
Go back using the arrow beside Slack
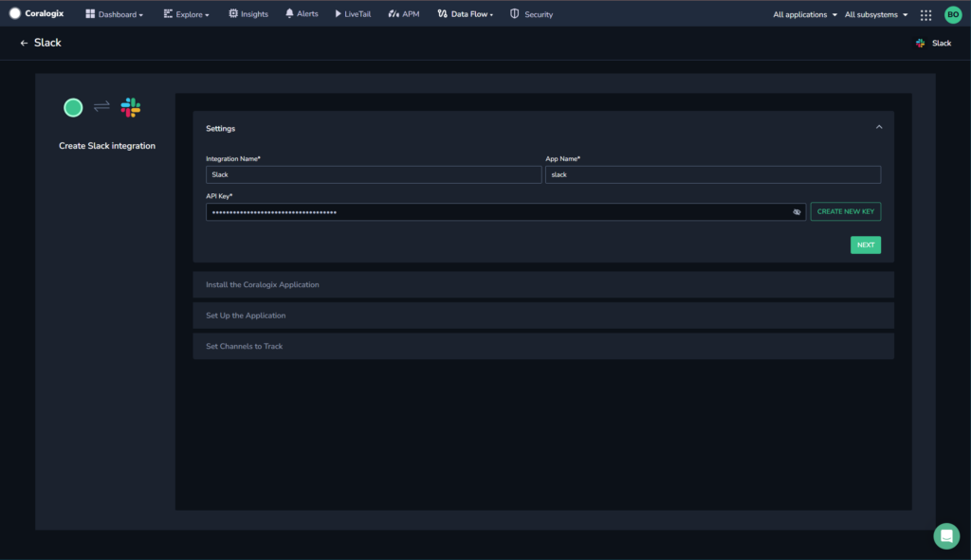pos(24,44)
